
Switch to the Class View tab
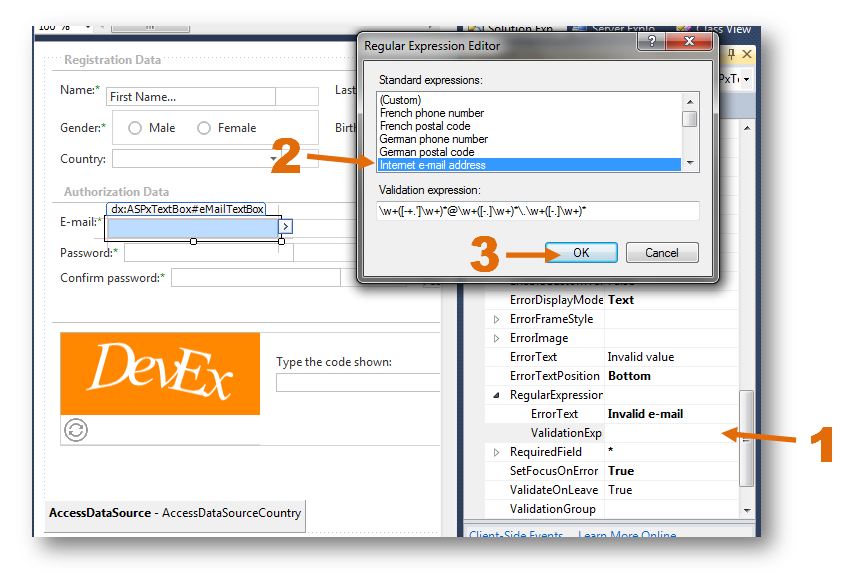(716, 29)
